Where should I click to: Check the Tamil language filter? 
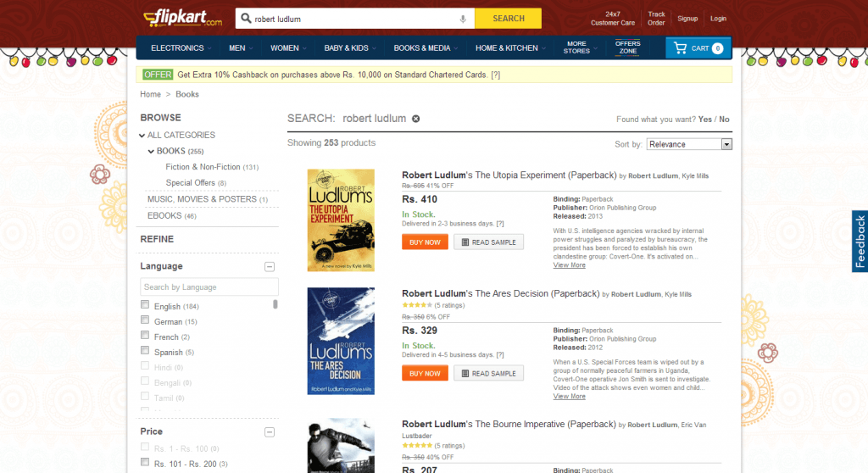145,396
